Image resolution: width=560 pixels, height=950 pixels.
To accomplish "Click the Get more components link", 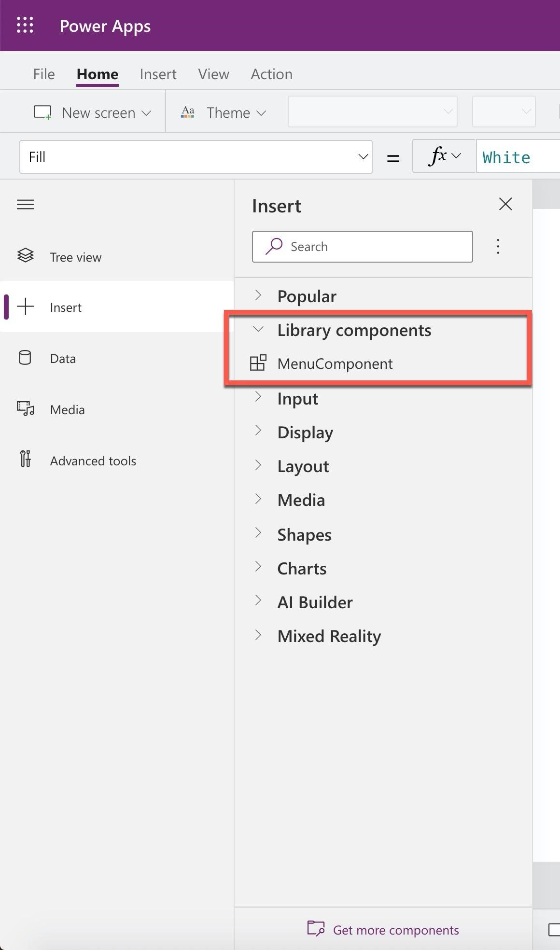I will (396, 930).
